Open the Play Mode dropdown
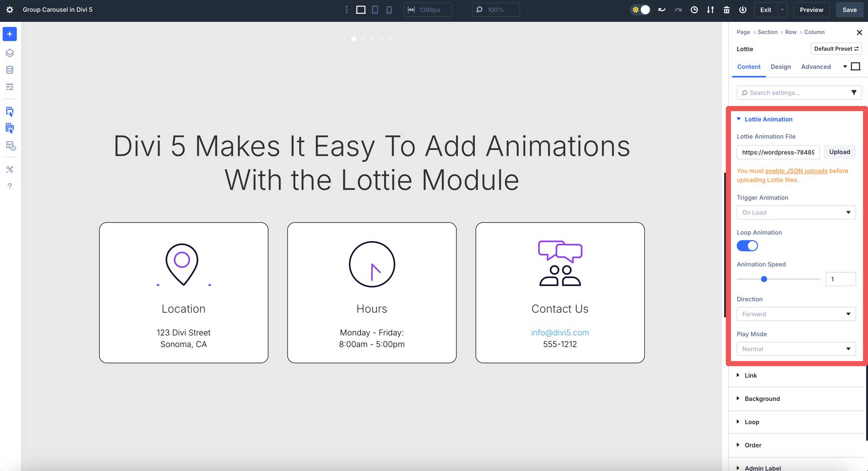868x471 pixels. (796, 348)
